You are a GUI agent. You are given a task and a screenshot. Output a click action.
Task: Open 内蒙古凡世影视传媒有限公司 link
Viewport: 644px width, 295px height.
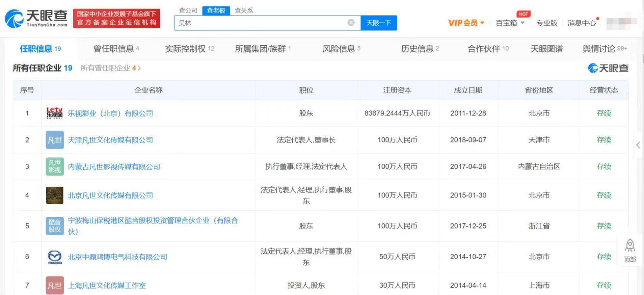coord(114,167)
